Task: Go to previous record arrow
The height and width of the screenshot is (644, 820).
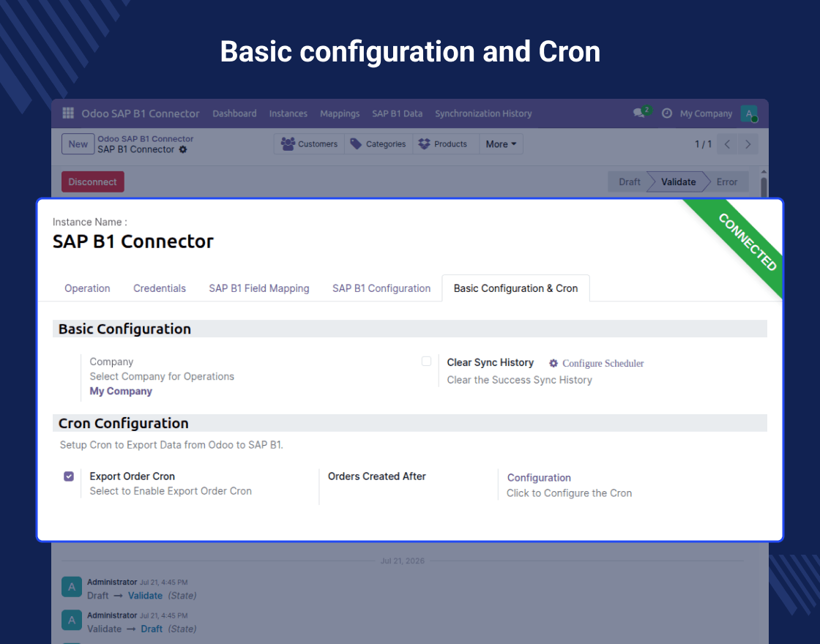Action: [x=727, y=144]
